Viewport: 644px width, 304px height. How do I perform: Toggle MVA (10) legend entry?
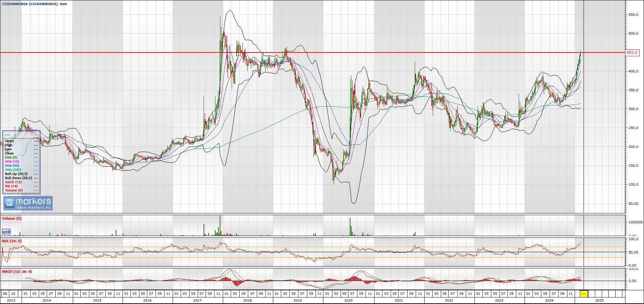[x=12, y=162]
